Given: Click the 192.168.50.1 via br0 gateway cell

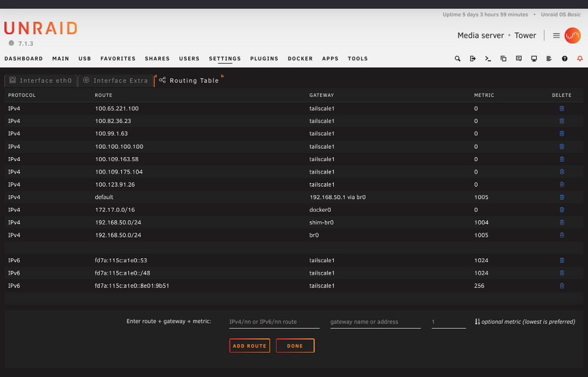Looking at the screenshot, I should click(338, 197).
